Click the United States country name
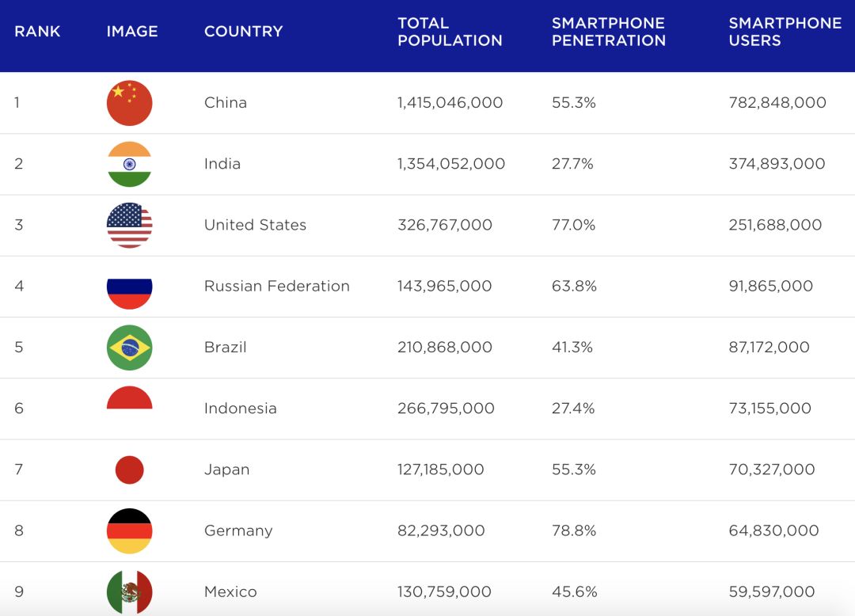Screen dimensions: 855x616 255,225
